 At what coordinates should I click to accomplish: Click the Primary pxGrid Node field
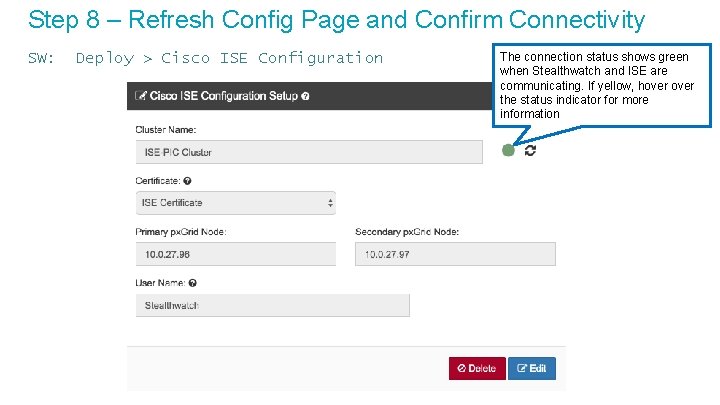coord(235,254)
